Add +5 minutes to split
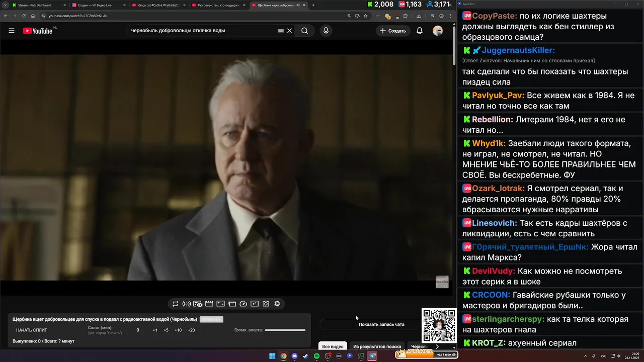This screenshot has height=362, width=644. [166, 330]
